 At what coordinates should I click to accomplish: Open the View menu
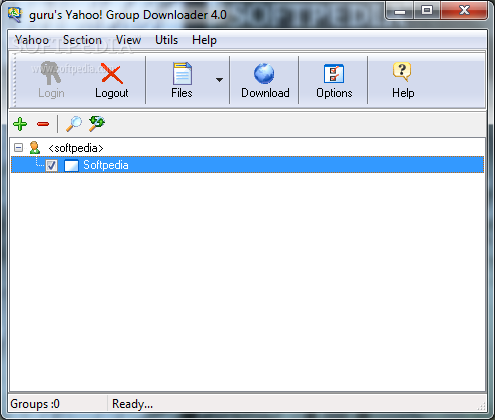click(128, 40)
